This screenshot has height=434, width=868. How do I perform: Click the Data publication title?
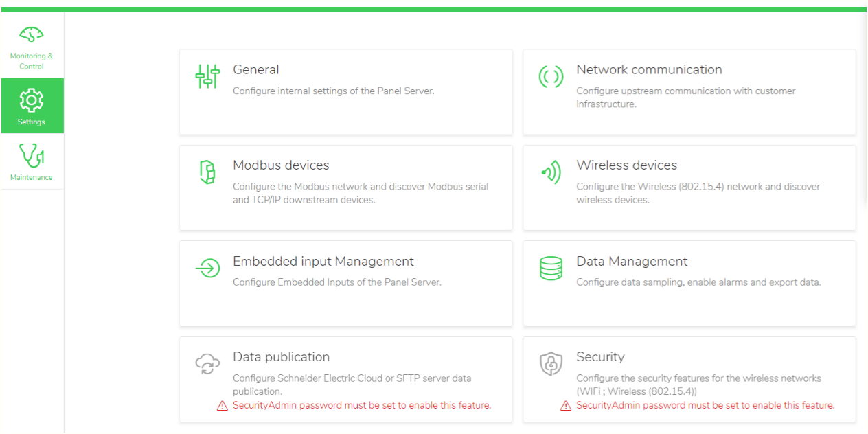pyautogui.click(x=282, y=356)
